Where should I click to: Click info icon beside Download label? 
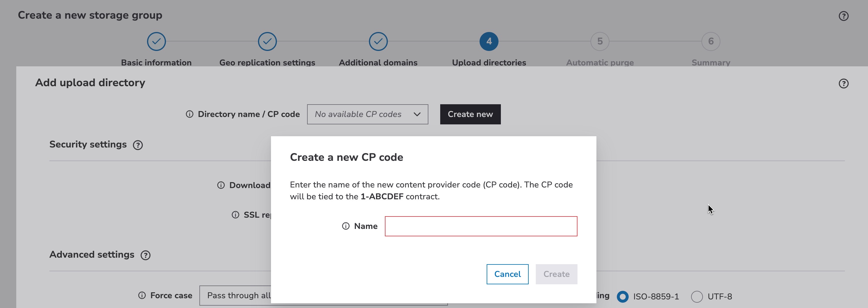(x=221, y=185)
